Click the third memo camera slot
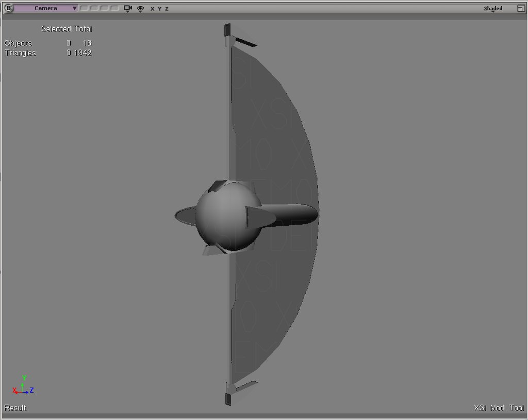The image size is (528, 420). (x=104, y=8)
